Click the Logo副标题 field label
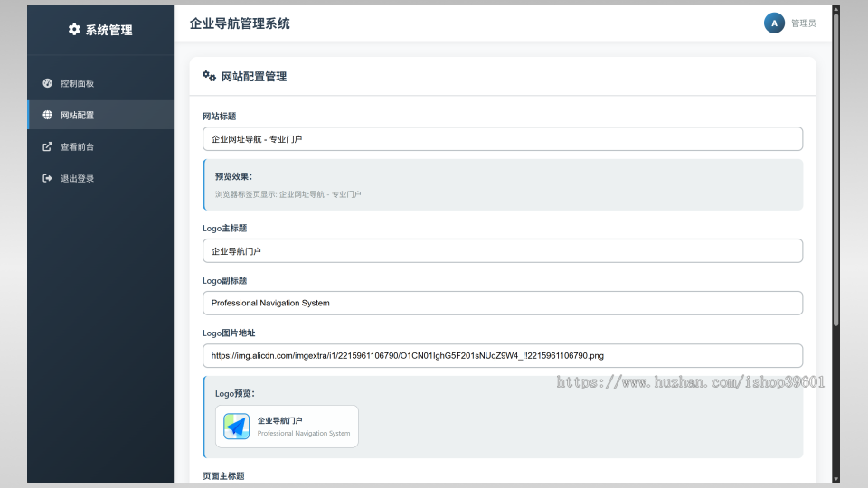The image size is (868, 488). pyautogui.click(x=225, y=280)
